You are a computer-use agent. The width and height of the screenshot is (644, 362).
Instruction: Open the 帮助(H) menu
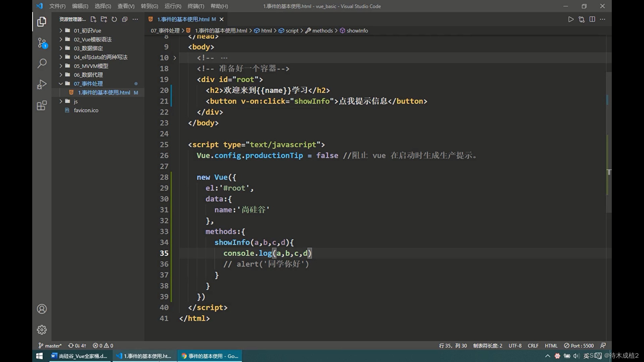coord(219,6)
